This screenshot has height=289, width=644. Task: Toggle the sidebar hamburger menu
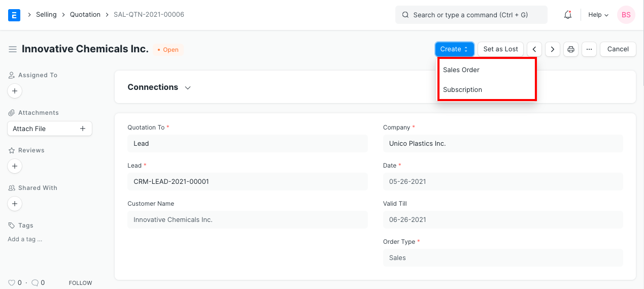point(13,49)
